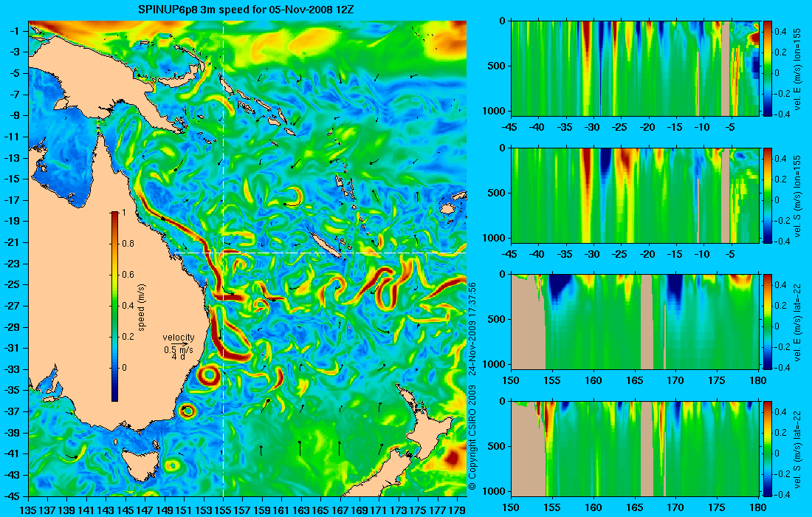The image size is (812, 517).
Task: Click the Copyright CSIRO 2009 timestamp text
Action: click(x=472, y=386)
